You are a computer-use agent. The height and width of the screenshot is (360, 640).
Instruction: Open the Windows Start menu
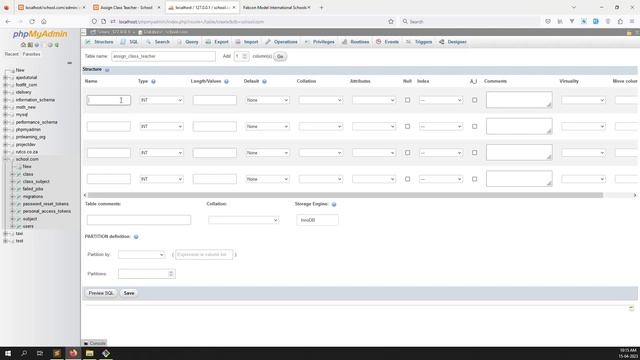pos(8,353)
